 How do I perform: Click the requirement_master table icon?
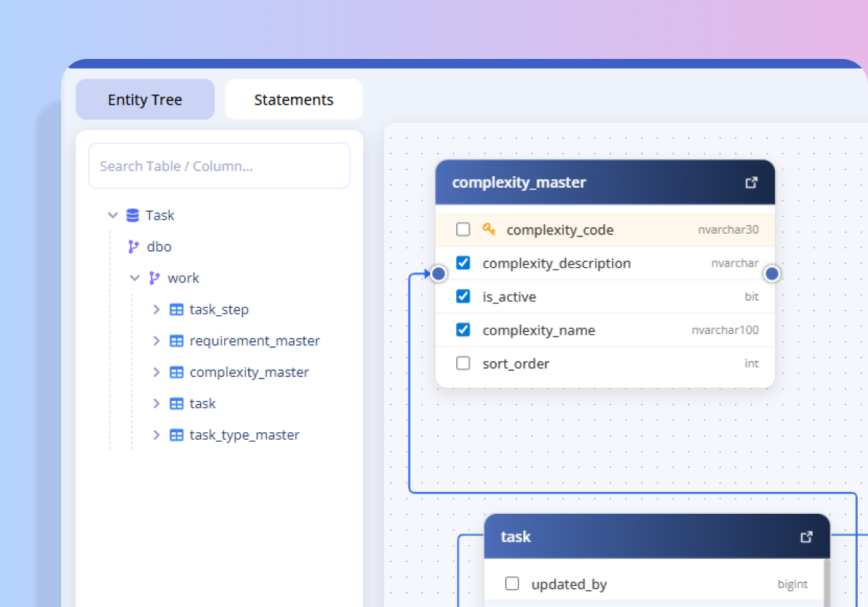tap(177, 341)
